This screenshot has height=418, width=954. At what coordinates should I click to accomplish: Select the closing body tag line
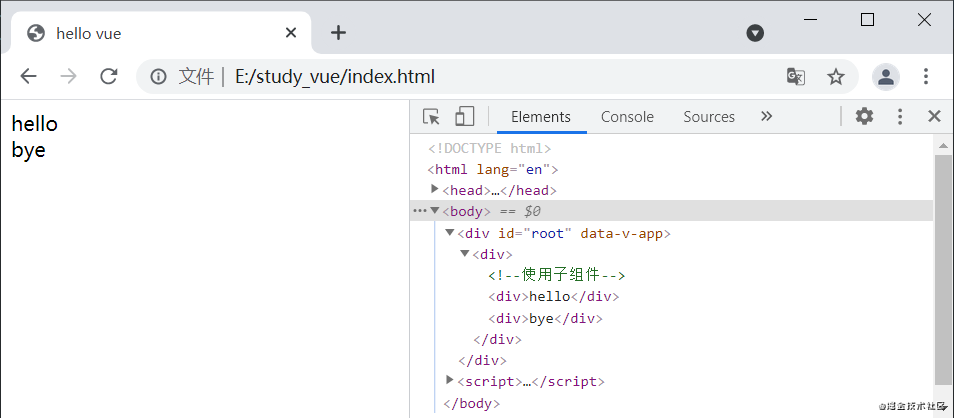(472, 403)
